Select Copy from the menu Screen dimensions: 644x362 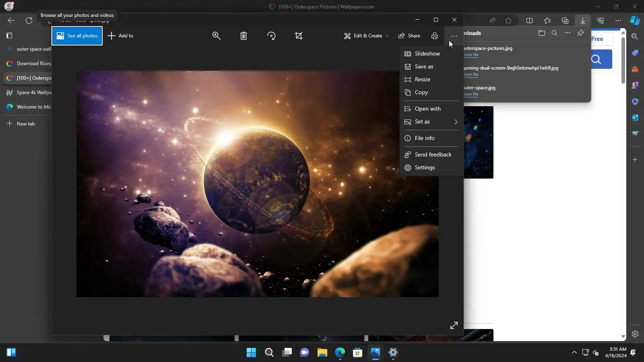click(431, 92)
